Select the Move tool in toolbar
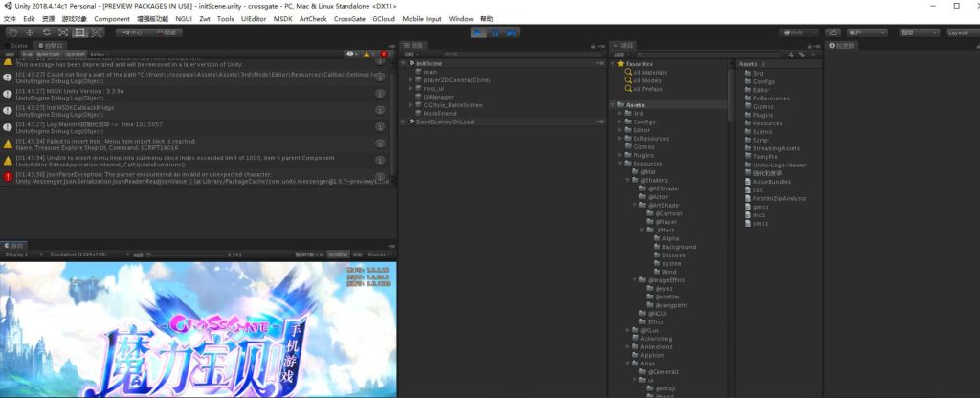The width and height of the screenshot is (980, 398). click(x=30, y=33)
